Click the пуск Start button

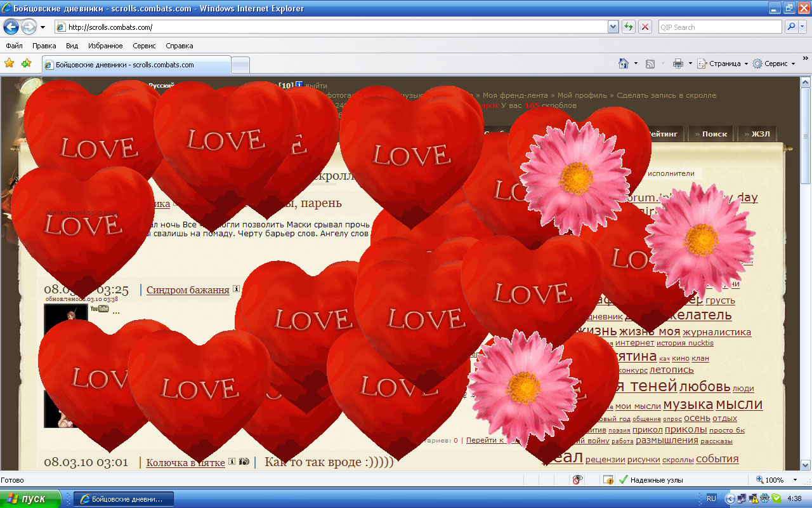30,499
